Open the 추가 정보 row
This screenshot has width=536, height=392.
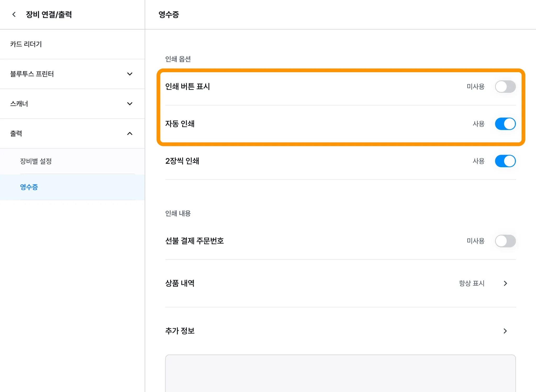pyautogui.click(x=180, y=331)
